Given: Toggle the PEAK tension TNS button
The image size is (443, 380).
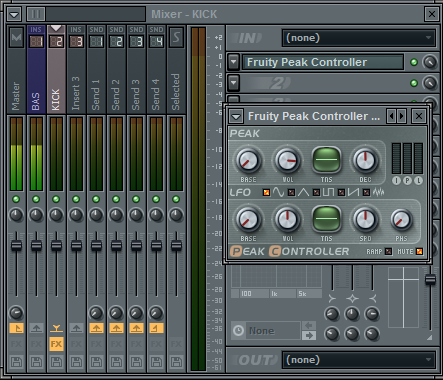Looking at the screenshot, I should click(x=326, y=160).
